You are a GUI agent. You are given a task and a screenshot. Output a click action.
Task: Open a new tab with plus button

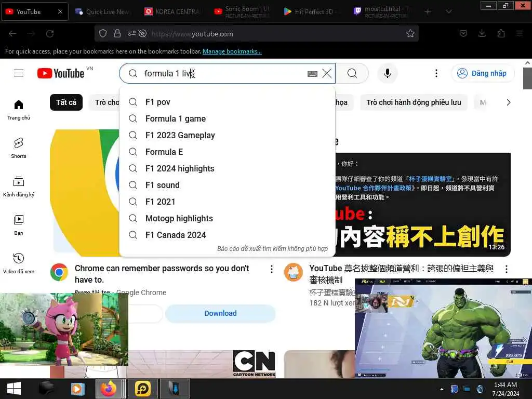[x=428, y=11]
